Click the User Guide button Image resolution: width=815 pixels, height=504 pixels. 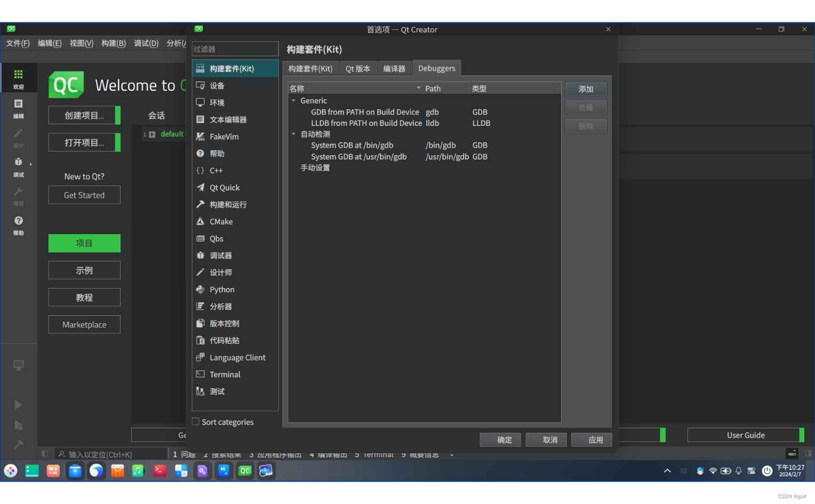click(746, 435)
